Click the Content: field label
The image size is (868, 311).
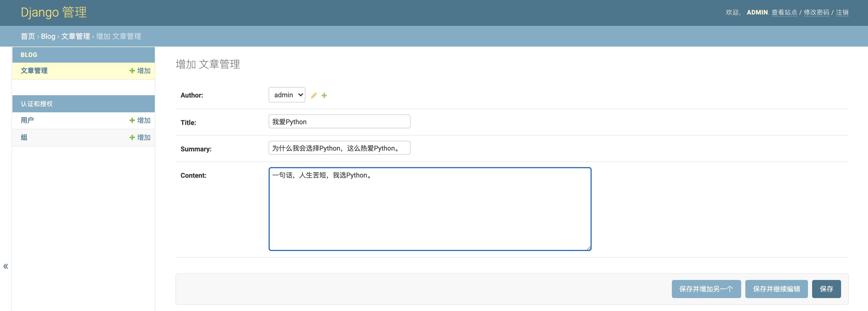(193, 175)
